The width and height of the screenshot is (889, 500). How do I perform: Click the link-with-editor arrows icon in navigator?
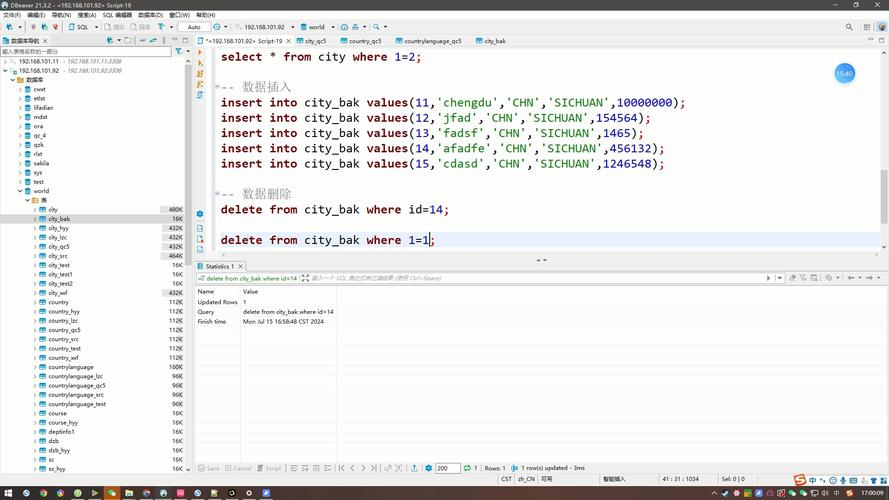click(153, 41)
